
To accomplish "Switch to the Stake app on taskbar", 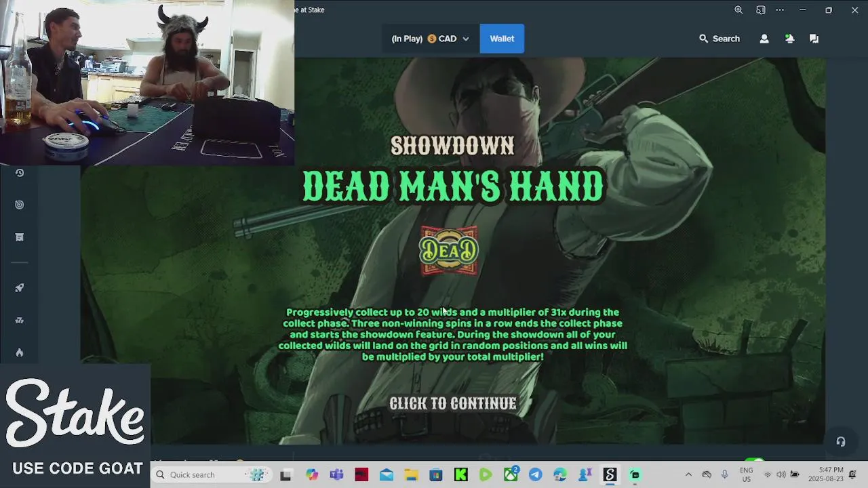I will 610,475.
